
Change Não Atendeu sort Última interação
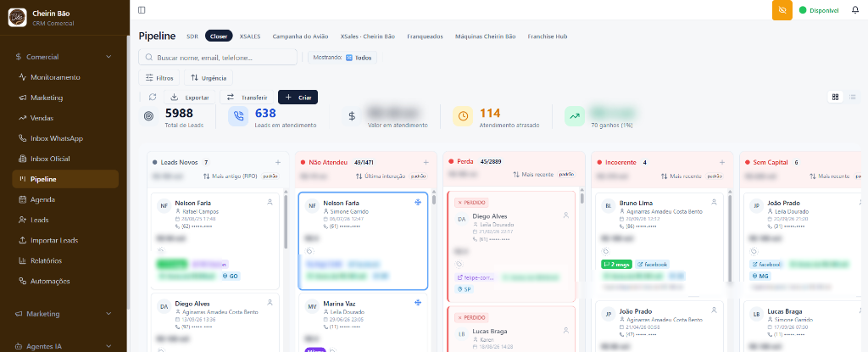tap(392, 176)
